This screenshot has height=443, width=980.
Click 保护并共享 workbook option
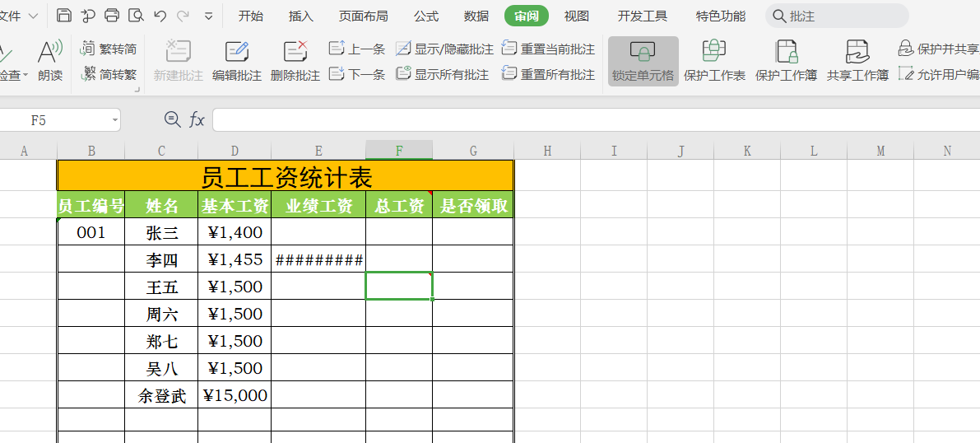point(938,49)
